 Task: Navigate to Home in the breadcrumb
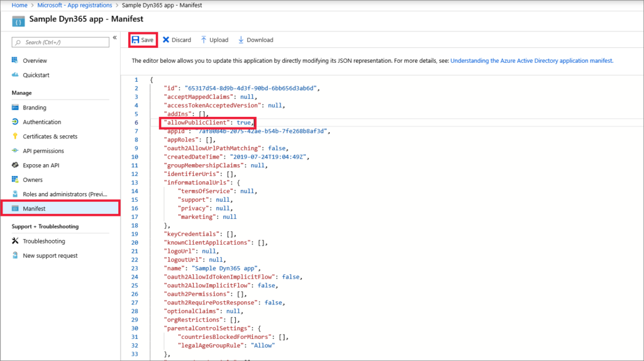click(x=19, y=5)
